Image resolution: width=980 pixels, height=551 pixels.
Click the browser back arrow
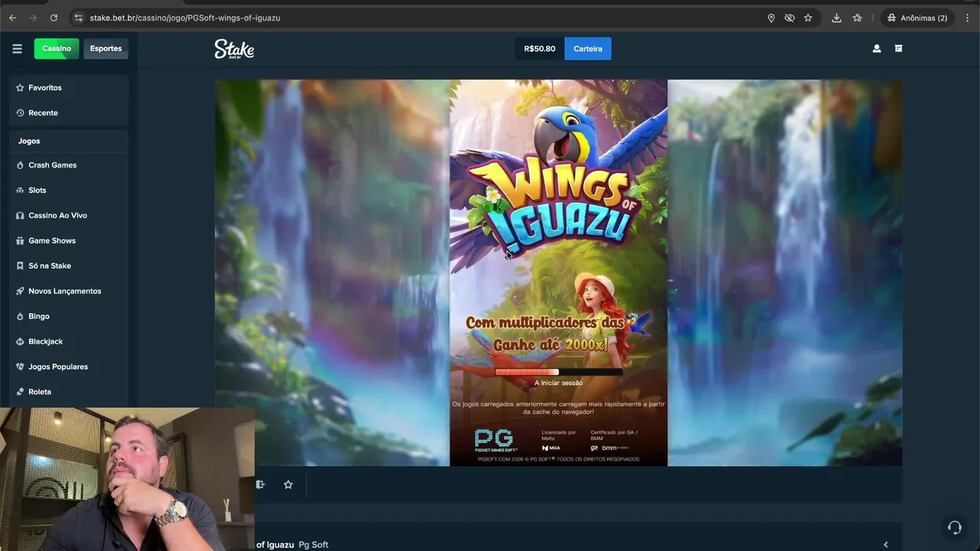[12, 18]
